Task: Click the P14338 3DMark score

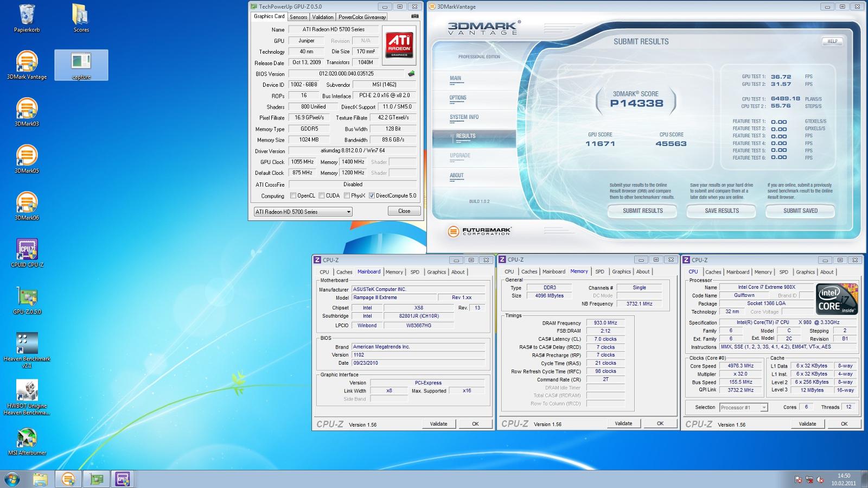Action: (636, 103)
